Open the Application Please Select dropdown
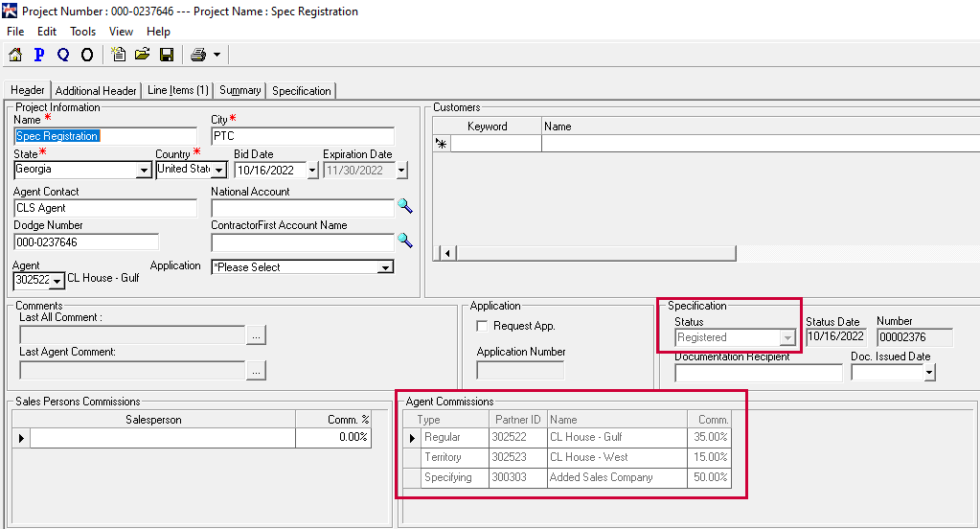The image size is (980, 529). point(385,268)
